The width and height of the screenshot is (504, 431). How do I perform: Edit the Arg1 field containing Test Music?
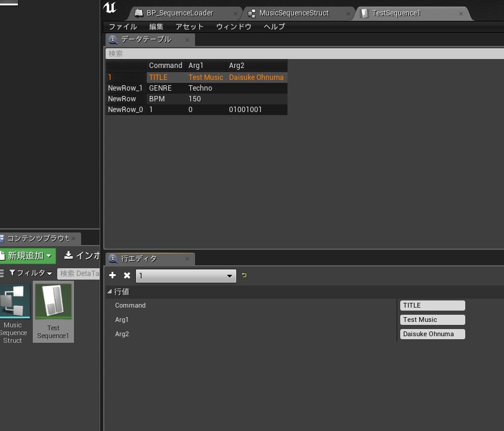[432, 320]
